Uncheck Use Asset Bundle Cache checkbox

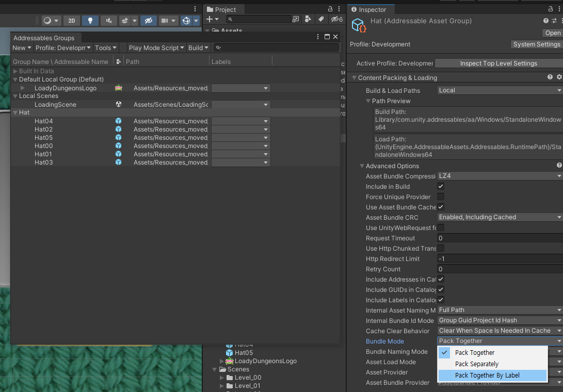[441, 207]
